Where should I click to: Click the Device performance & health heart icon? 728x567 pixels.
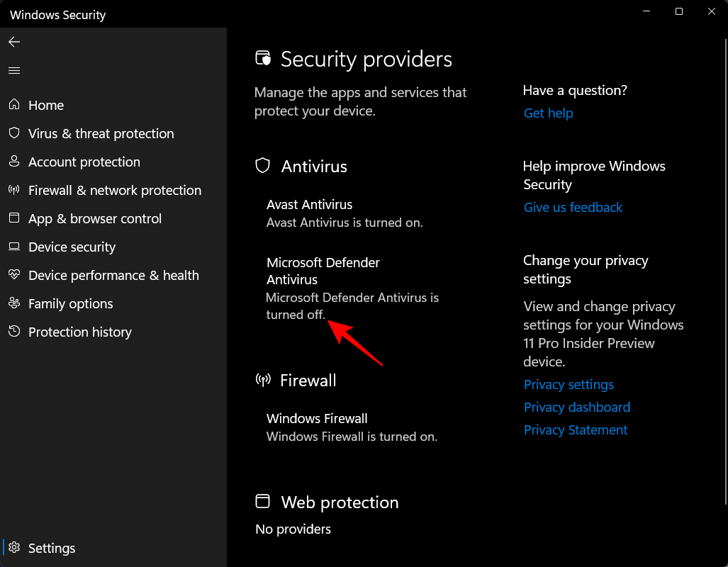[x=14, y=275]
